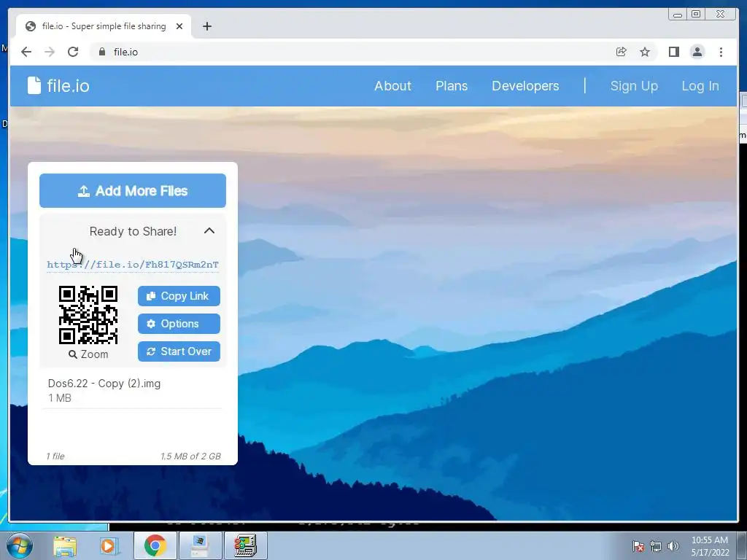Screen dimensions: 747x560
Task: Open the volume speaker tray icon
Action: point(673,546)
